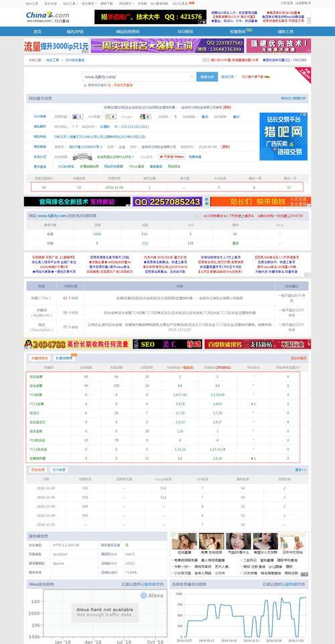The image size is (335, 644).
Task: Open the first photo thumbnail in the ad block
Action: click(x=184, y=542)
